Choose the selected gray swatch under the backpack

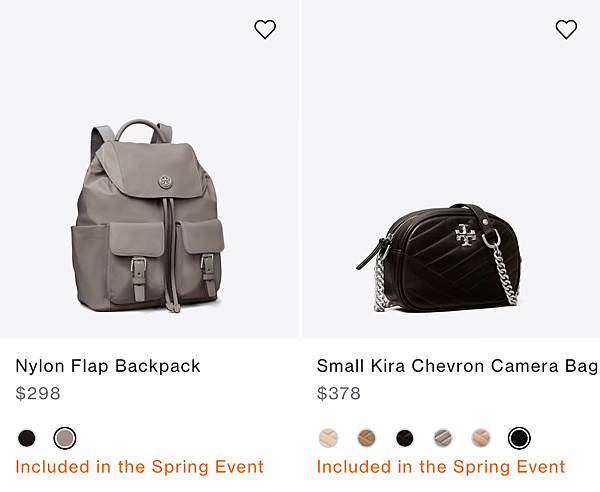tap(65, 438)
